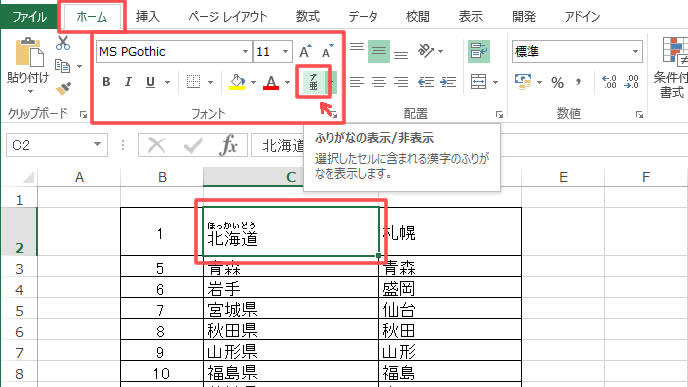Click the percent style icon
This screenshot has width=688, height=387.
(557, 82)
